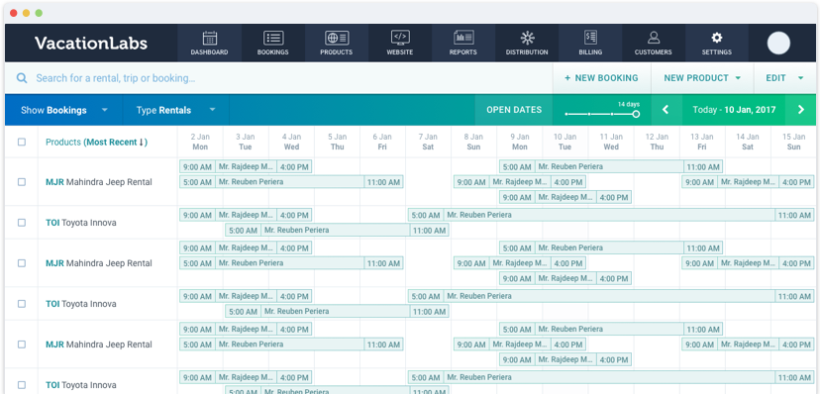Select the 15 Jan Sun column header

pos(793,142)
